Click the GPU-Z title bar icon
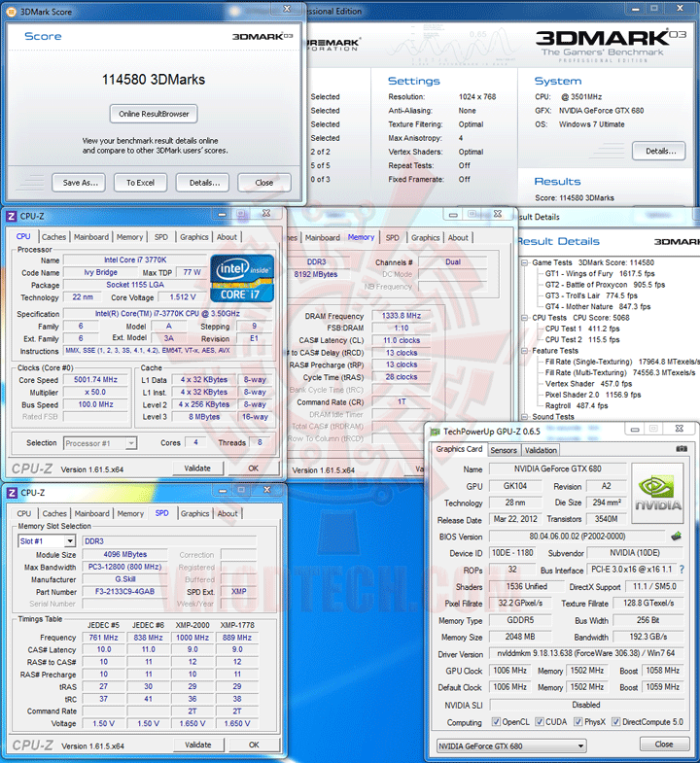This screenshot has width=700, height=763. click(436, 432)
